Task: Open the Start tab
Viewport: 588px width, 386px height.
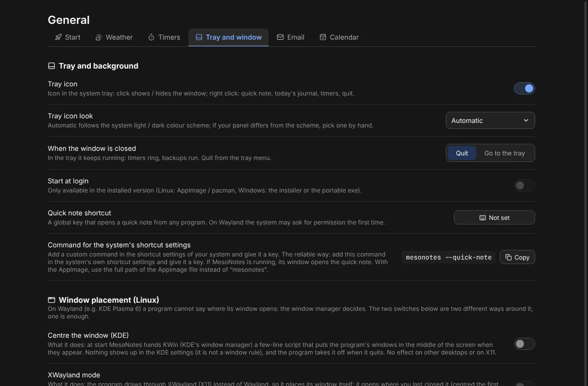Action: [68, 37]
